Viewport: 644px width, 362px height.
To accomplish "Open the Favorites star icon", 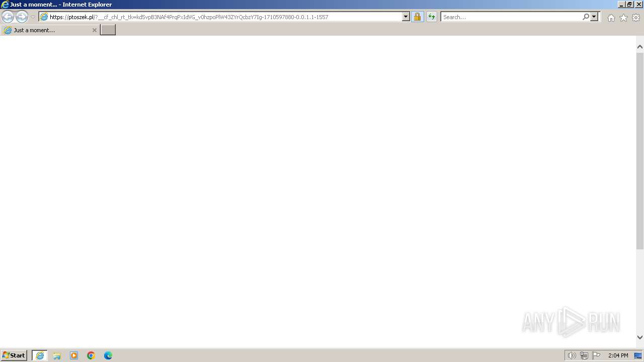I will point(623,18).
